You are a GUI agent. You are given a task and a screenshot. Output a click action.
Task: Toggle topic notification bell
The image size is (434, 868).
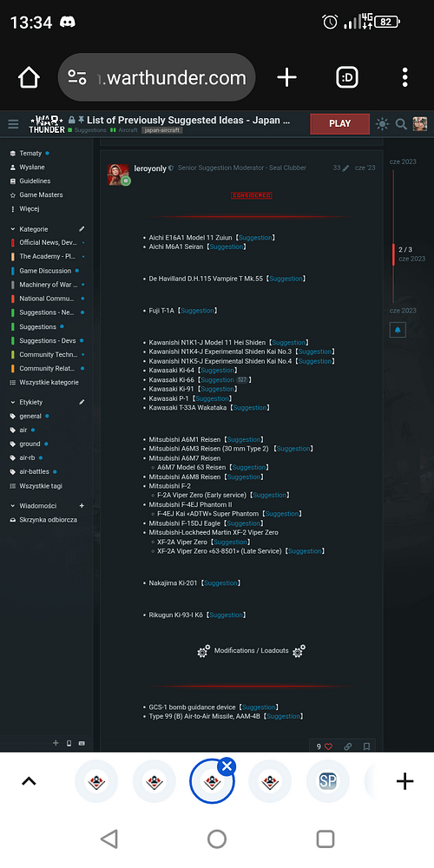tap(398, 330)
